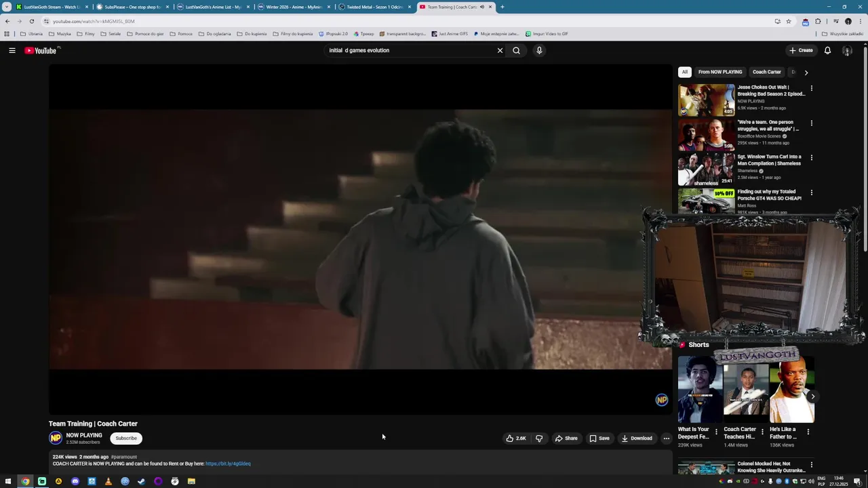This screenshot has width=868, height=488.
Task: Mute the Team Training tab audio
Action: pyautogui.click(x=482, y=7)
